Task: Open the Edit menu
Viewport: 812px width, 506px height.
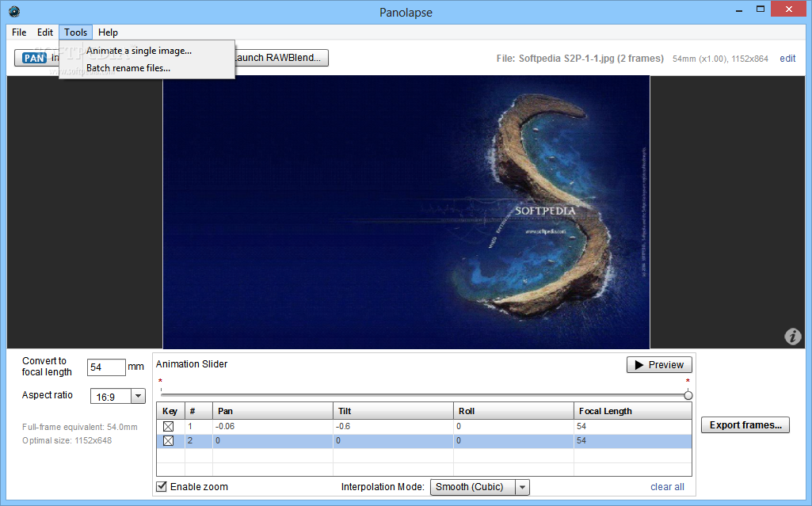Action: [45, 32]
